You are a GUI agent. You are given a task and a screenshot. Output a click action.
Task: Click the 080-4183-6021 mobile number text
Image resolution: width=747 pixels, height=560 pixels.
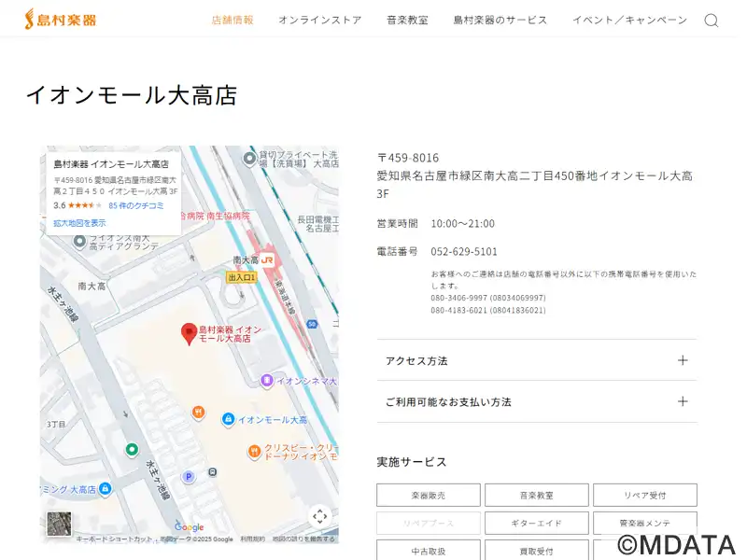pos(488,310)
